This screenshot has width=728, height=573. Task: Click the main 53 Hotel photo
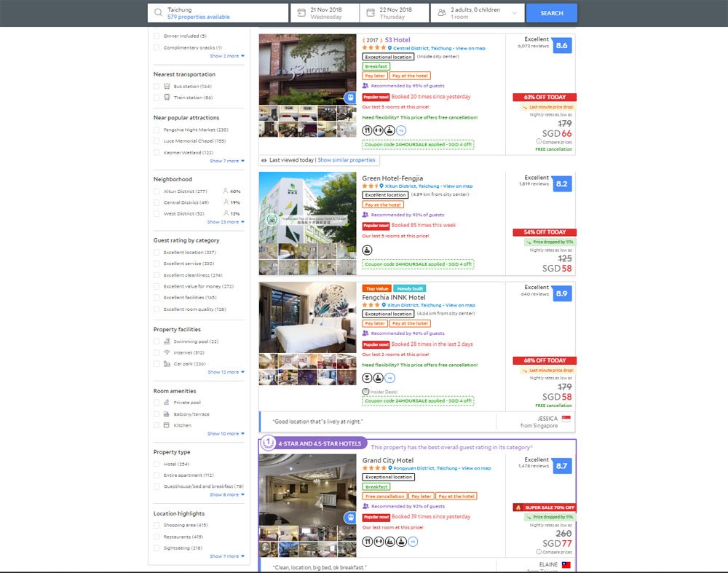point(307,69)
